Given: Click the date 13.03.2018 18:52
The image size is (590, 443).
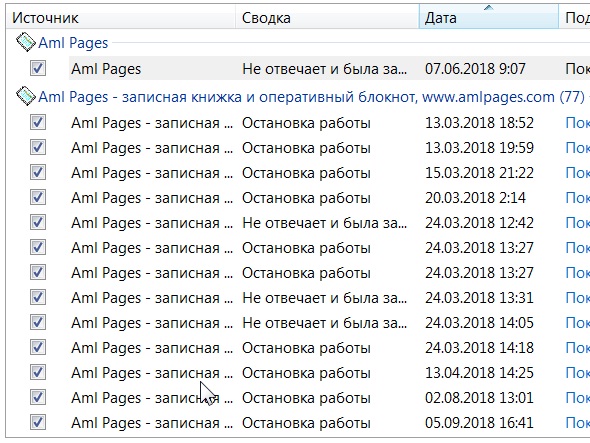Looking at the screenshot, I should 479,123.
